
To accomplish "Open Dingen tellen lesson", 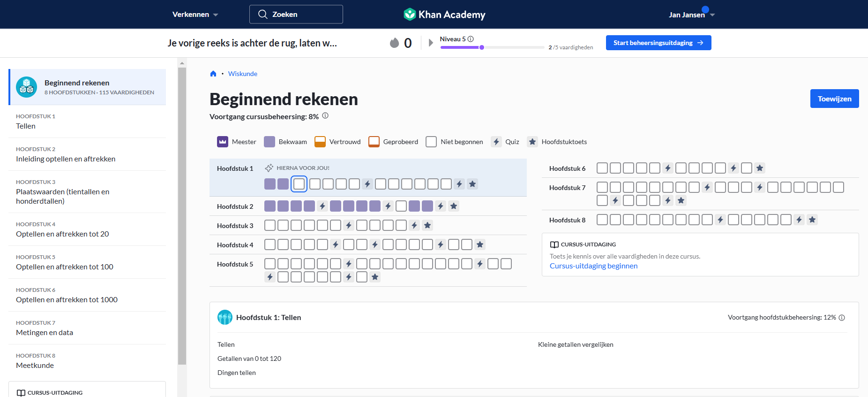I will click(x=237, y=373).
